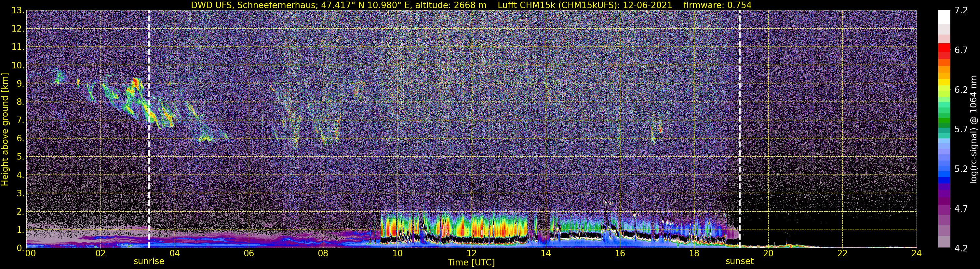Click the 'Time [UTC]' axis label
The width and height of the screenshot is (980, 269).
471,262
